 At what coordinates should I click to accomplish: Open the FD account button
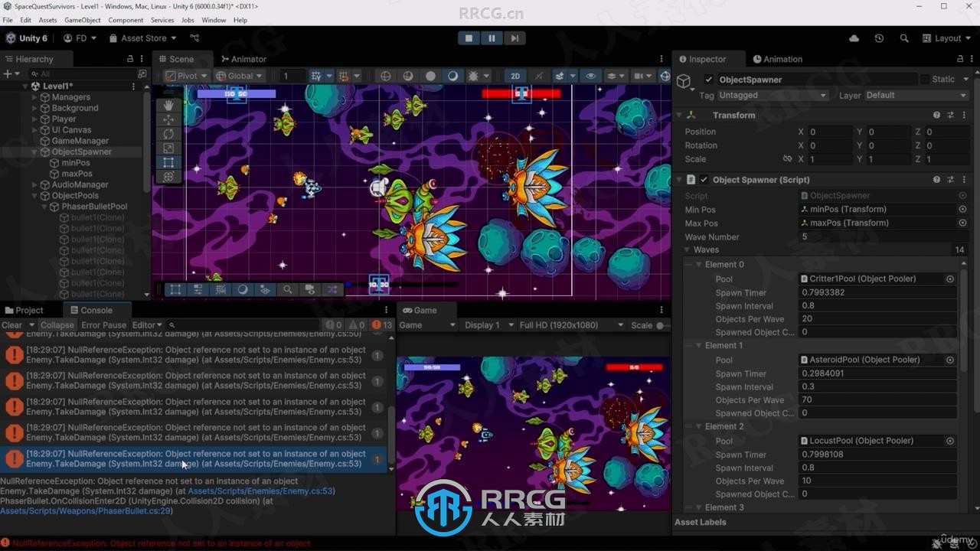[80, 38]
